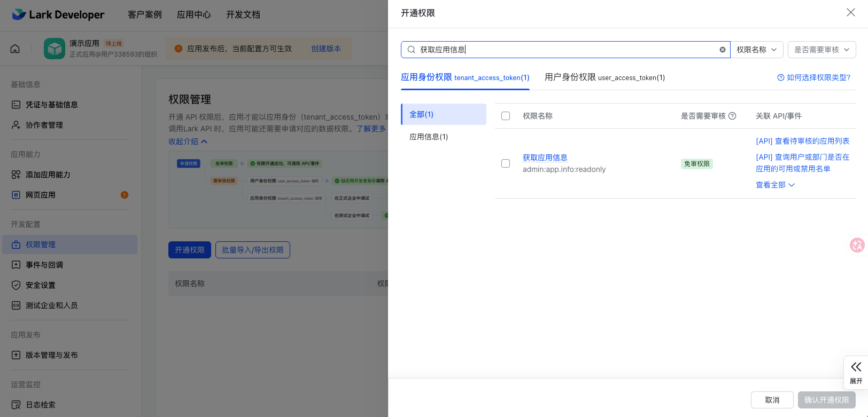The image size is (868, 417).
Task: Clear the search field with the X icon
Action: (x=722, y=50)
